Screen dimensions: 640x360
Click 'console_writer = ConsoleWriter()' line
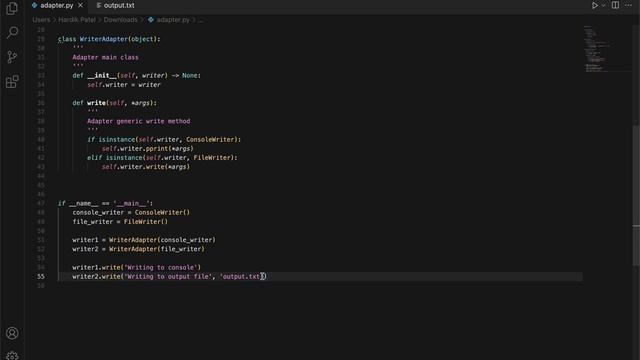click(131, 213)
